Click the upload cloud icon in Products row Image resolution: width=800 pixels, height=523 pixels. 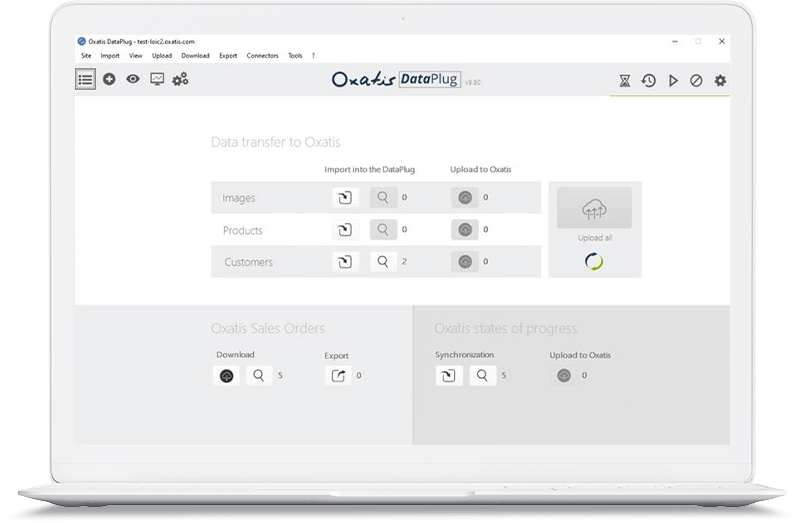tap(465, 230)
